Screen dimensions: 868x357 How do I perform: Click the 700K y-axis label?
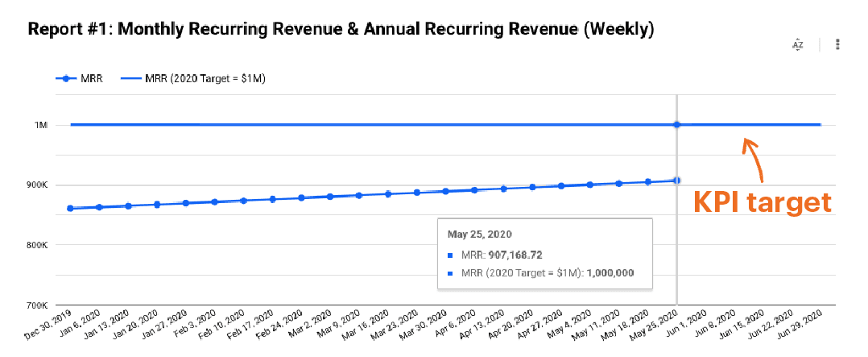click(36, 306)
